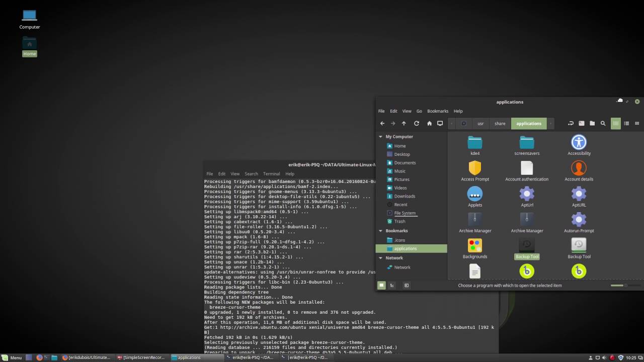Collapse the Bookmarks sidebar section
This screenshot has width=644, height=362.
(x=380, y=231)
